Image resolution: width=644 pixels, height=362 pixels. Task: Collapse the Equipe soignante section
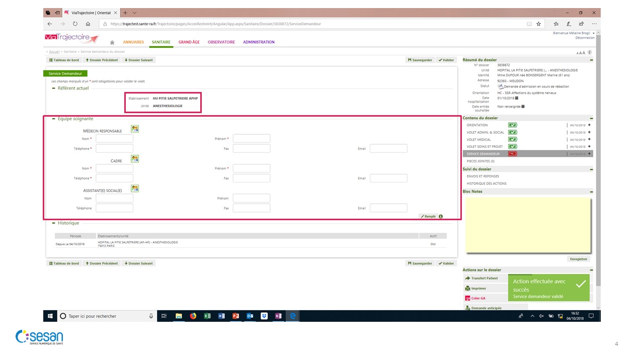[x=54, y=119]
